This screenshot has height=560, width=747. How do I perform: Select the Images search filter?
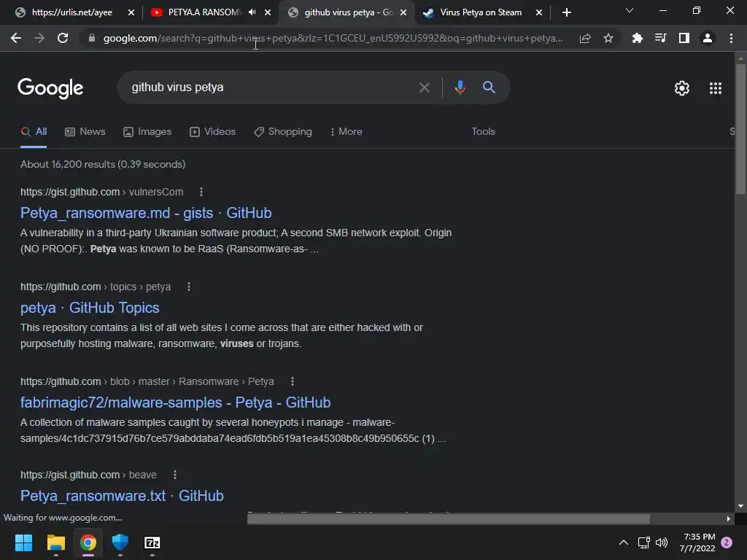(147, 132)
